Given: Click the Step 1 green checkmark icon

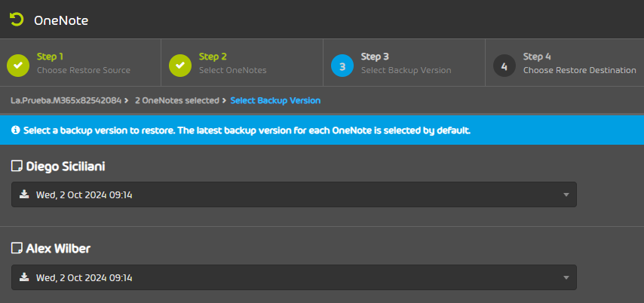Looking at the screenshot, I should (x=18, y=66).
